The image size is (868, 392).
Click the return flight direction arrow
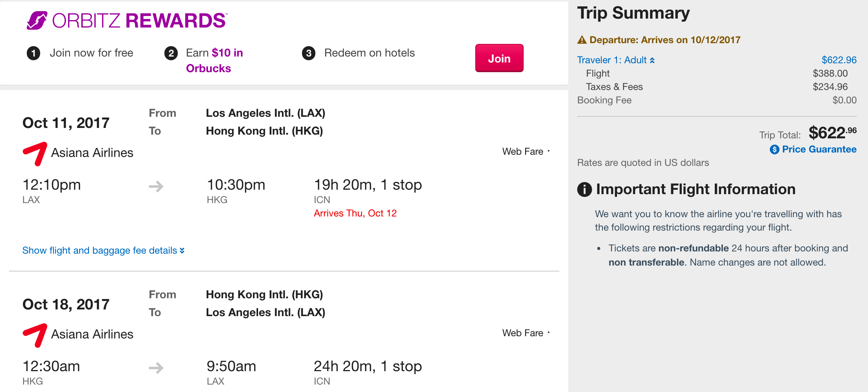click(156, 368)
